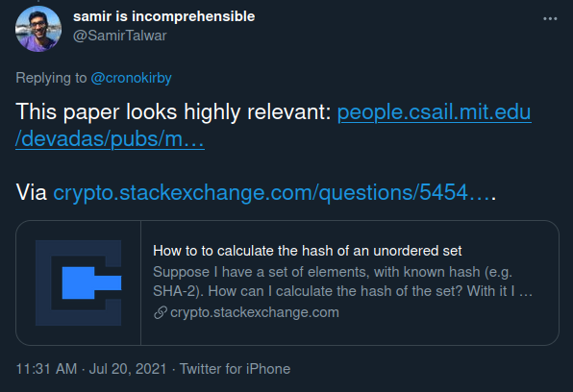Screen dimensions: 573x392
Task: Click the 11:31 AM tweet time
Action: (46, 369)
